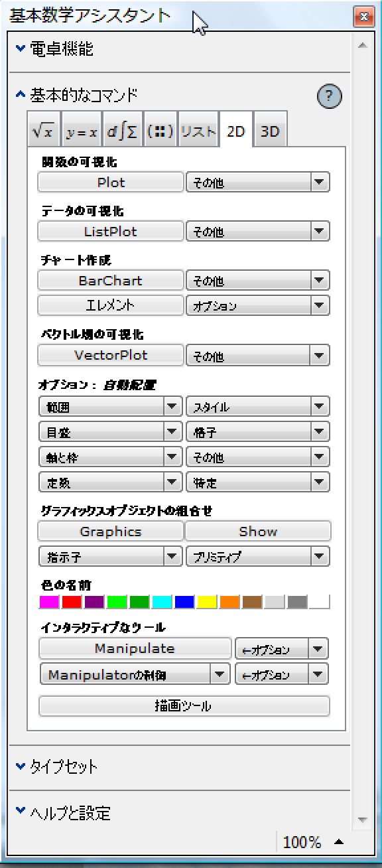Screen dimensions: 382x868
Task: Click the ListPlot button
Action: point(111,232)
